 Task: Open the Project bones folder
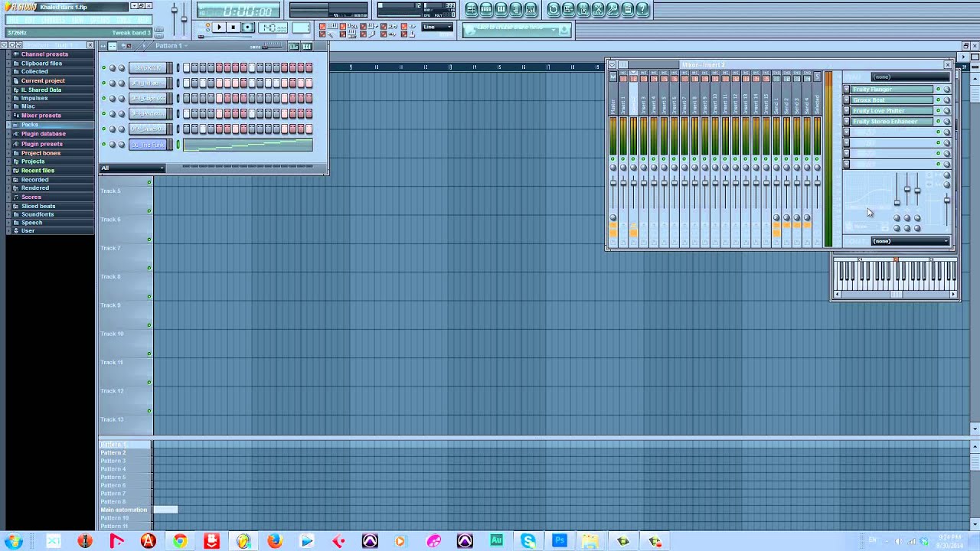[x=41, y=153]
